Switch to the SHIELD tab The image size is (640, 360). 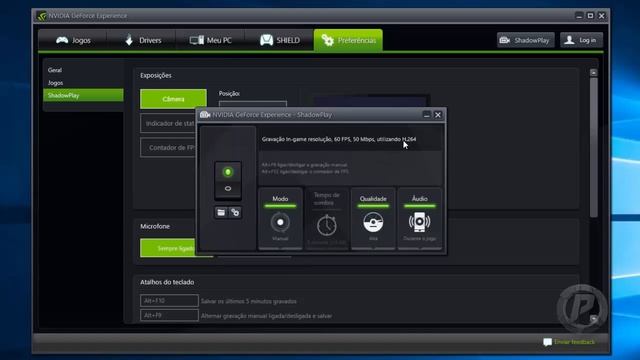pos(280,40)
